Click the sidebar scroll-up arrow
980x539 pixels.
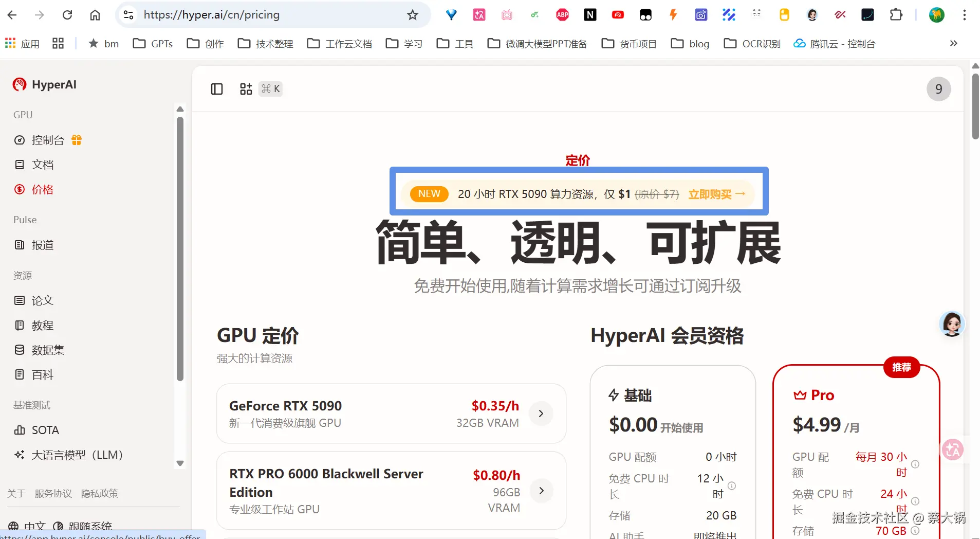click(x=180, y=109)
